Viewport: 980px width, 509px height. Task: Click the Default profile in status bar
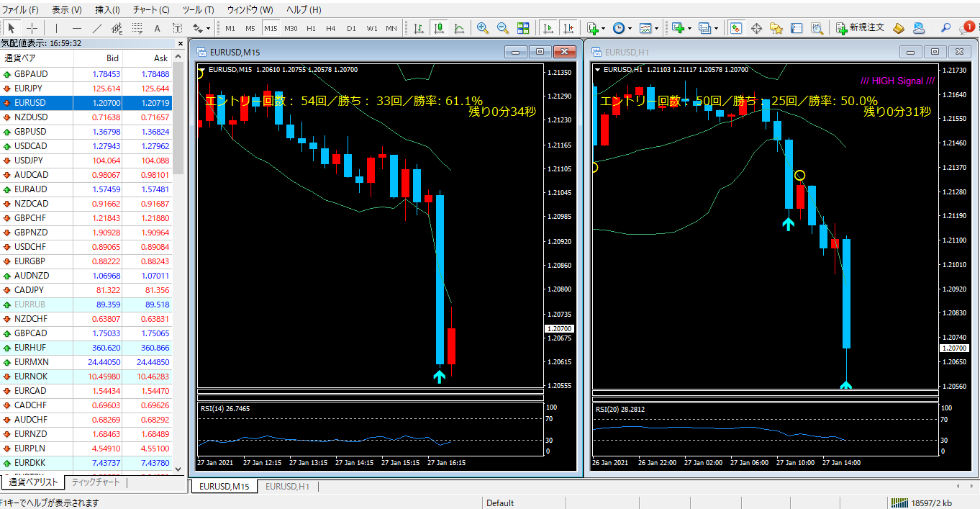(500, 503)
